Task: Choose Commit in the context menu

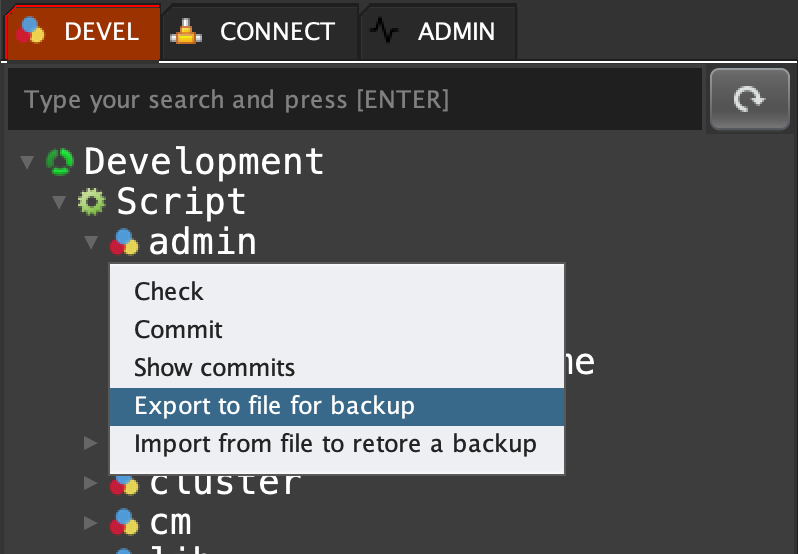Action: pos(178,329)
